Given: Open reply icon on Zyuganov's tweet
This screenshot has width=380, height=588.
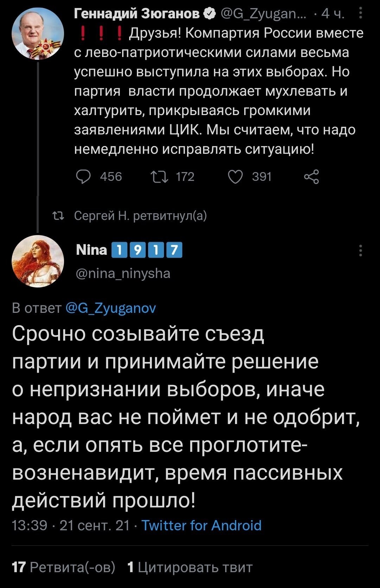Looking at the screenshot, I should click(x=83, y=176).
